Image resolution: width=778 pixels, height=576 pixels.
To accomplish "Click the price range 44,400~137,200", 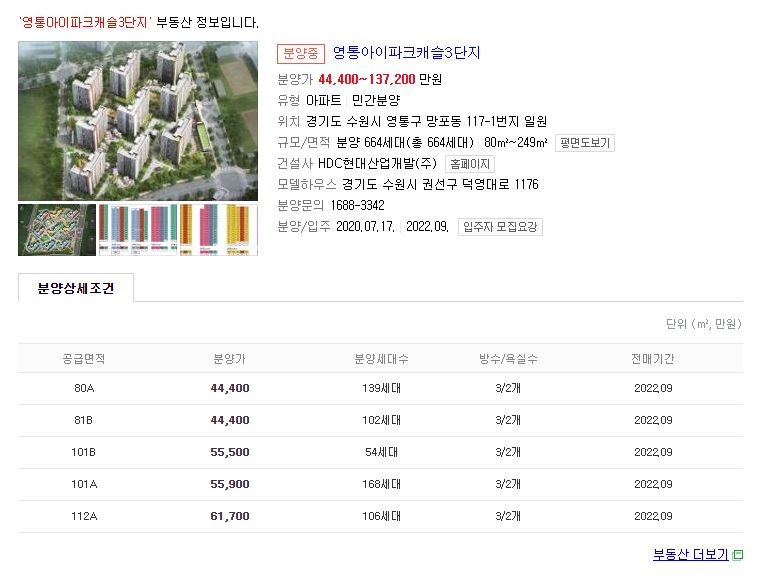I will (367, 79).
